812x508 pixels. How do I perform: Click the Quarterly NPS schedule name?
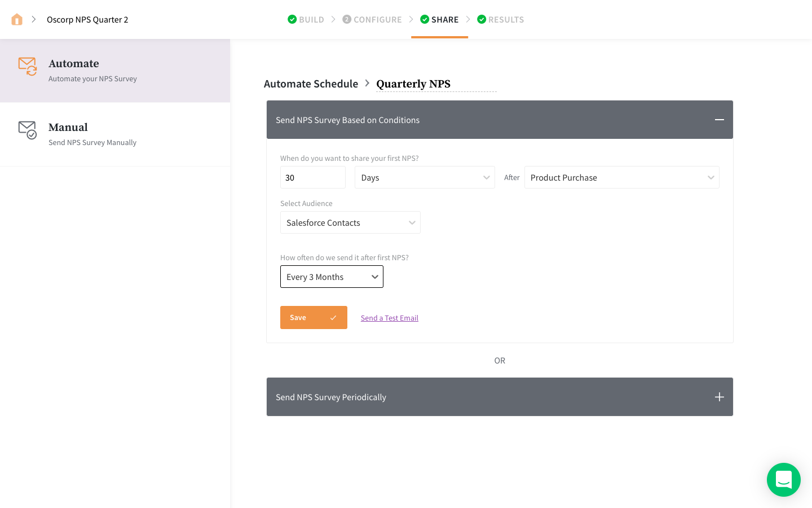(x=413, y=84)
